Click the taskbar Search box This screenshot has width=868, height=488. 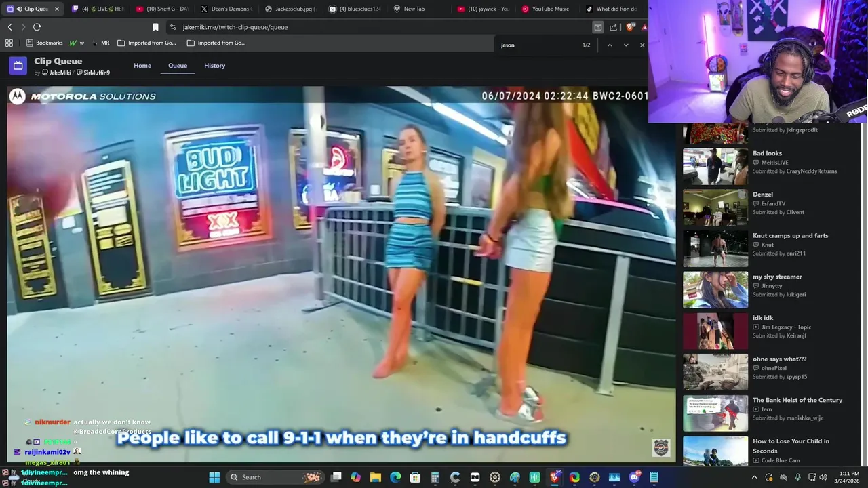pos(275,477)
